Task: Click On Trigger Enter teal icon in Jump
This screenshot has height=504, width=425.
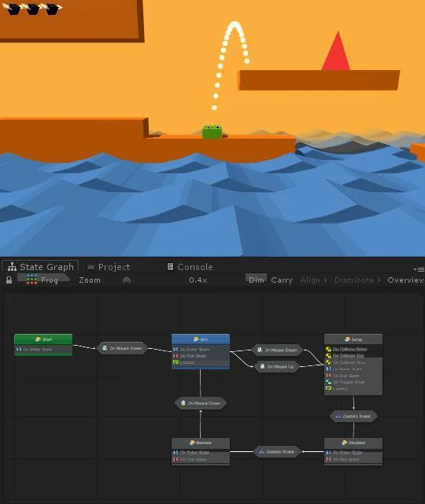Action: pyautogui.click(x=328, y=382)
